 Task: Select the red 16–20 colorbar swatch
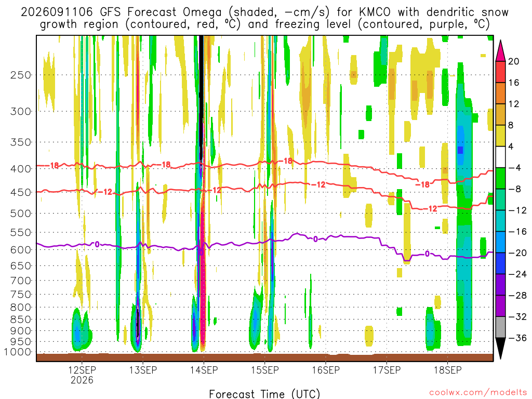[500, 72]
